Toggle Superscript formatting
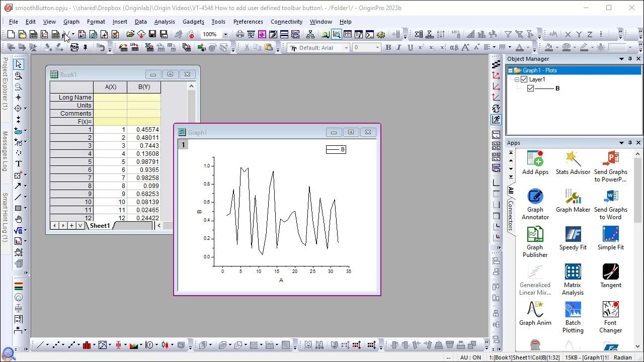The image size is (644, 362). click(421, 48)
